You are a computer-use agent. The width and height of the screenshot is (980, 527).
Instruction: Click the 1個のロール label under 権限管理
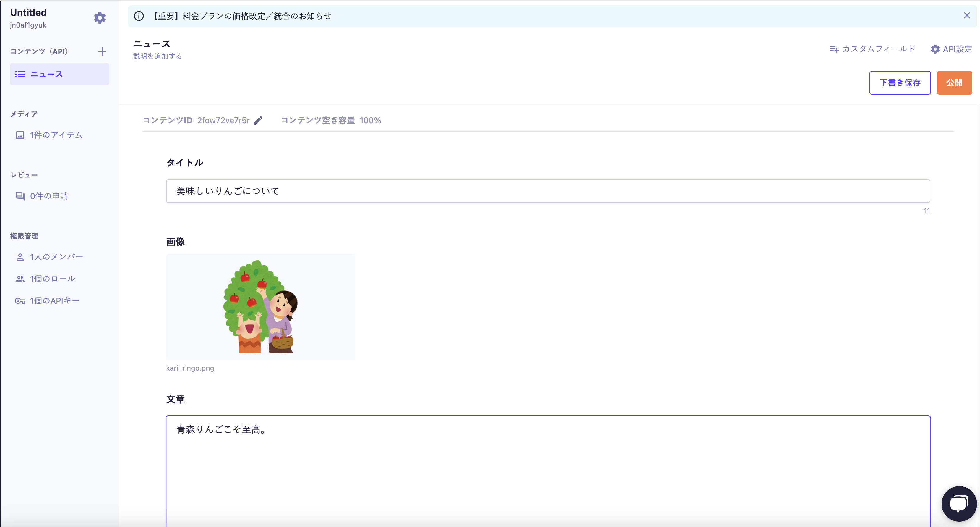53,279
